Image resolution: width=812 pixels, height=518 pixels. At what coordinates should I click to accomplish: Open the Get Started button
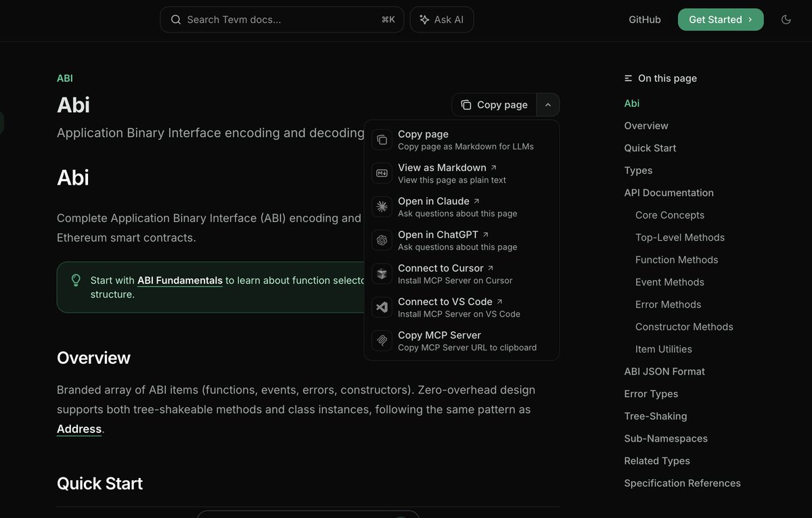click(x=721, y=20)
